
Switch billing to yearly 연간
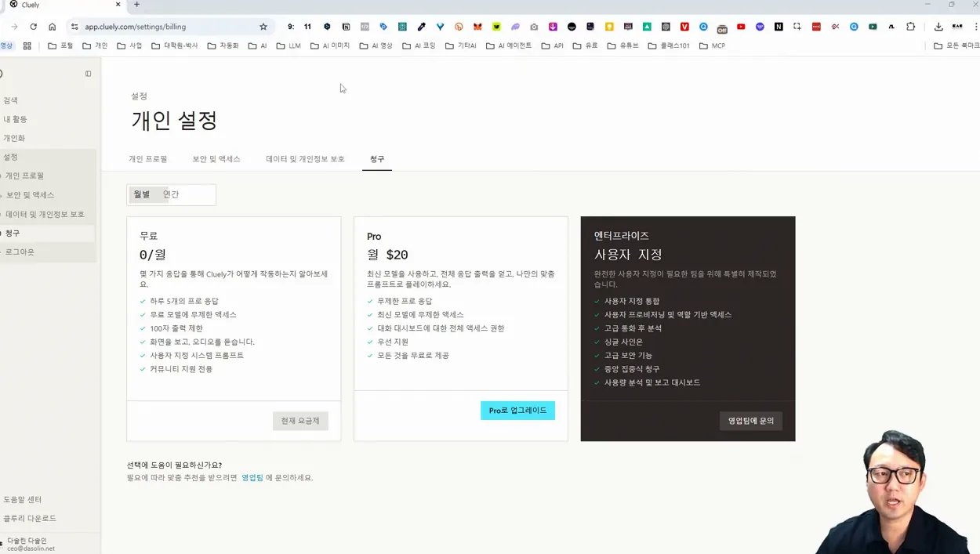click(x=171, y=194)
